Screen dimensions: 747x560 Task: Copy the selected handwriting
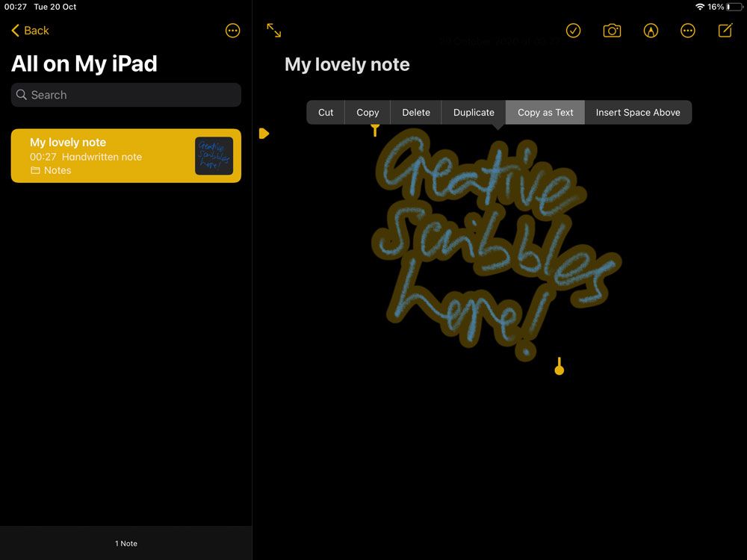tap(367, 112)
